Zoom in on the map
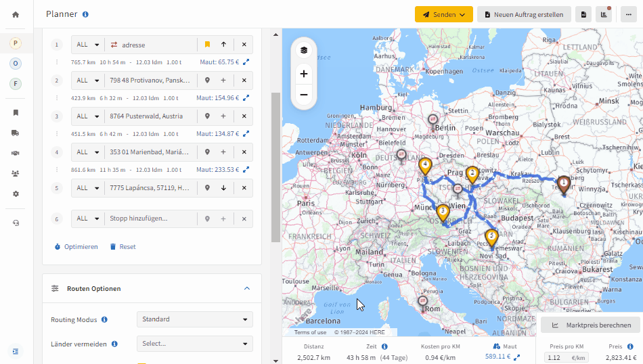Image resolution: width=643 pixels, height=364 pixels. (x=304, y=74)
